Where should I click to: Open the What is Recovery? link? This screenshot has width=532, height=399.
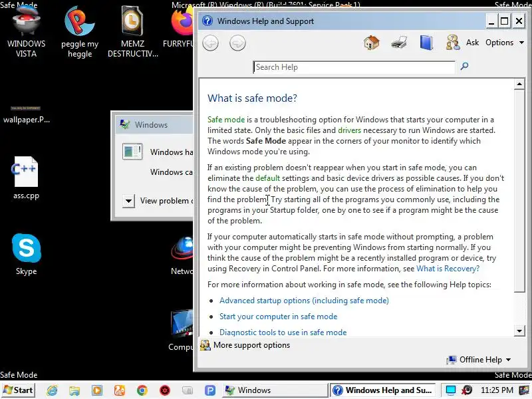point(448,269)
